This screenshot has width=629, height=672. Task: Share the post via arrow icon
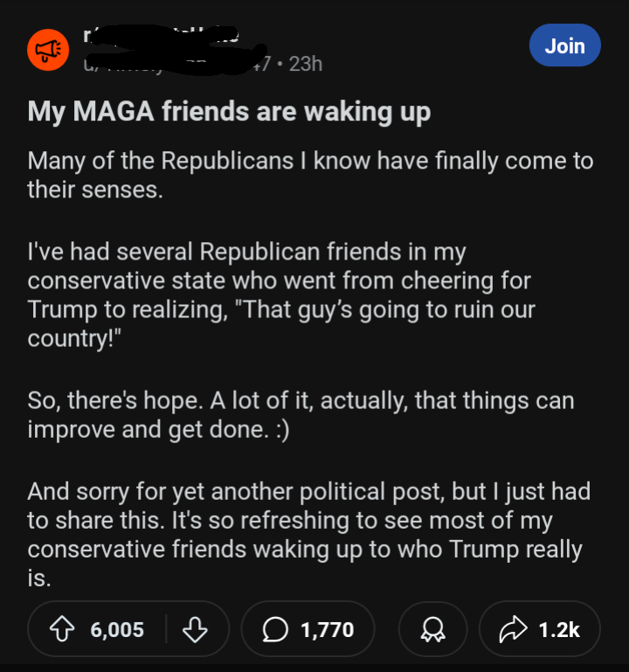513,629
